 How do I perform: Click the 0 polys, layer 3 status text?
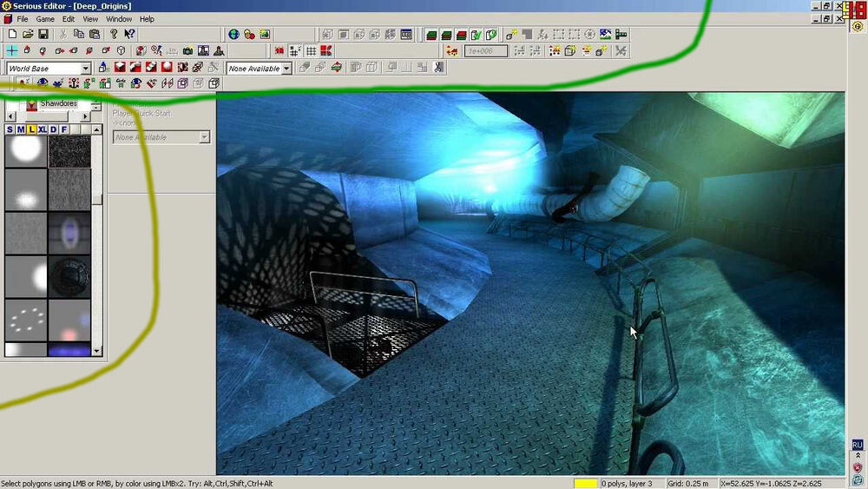click(628, 484)
